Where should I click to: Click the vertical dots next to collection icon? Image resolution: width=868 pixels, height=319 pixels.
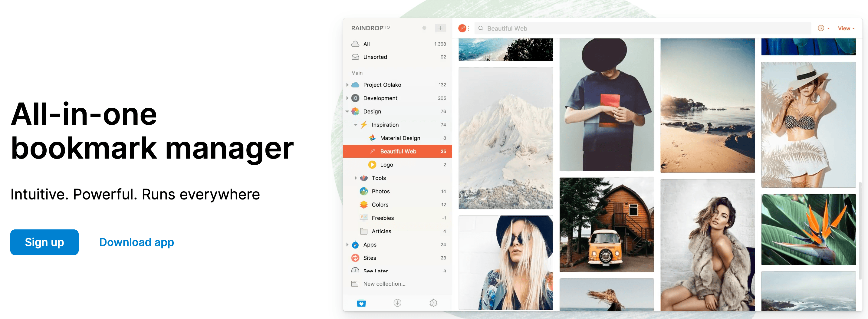[469, 28]
